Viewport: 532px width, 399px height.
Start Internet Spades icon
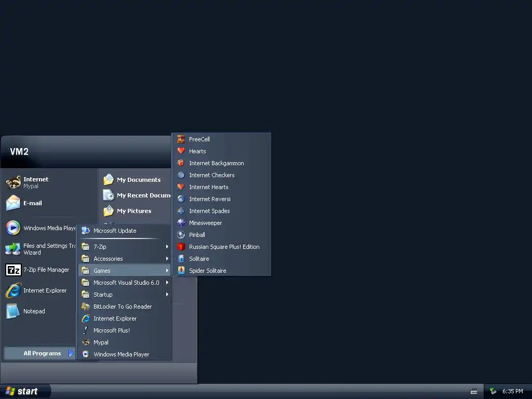181,211
